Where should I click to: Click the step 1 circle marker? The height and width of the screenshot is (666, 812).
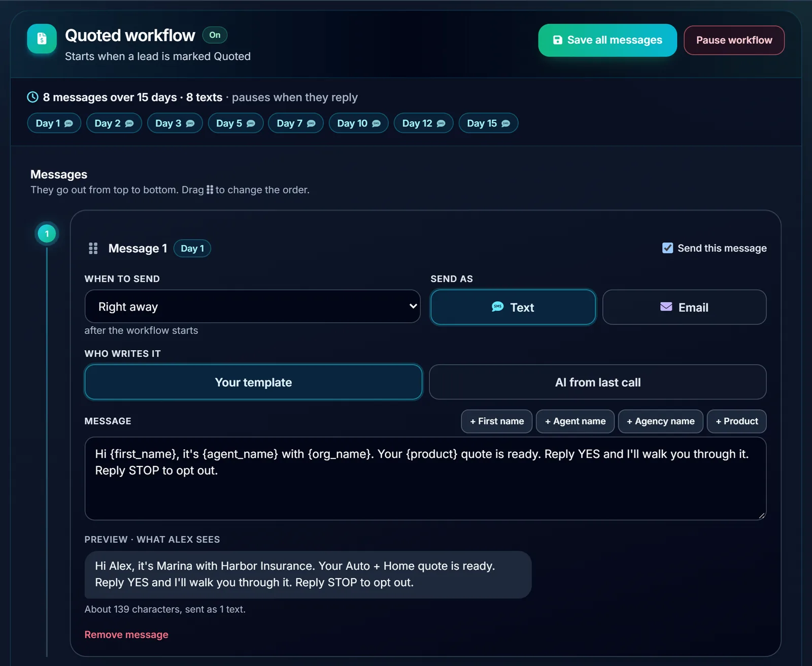pyautogui.click(x=47, y=234)
